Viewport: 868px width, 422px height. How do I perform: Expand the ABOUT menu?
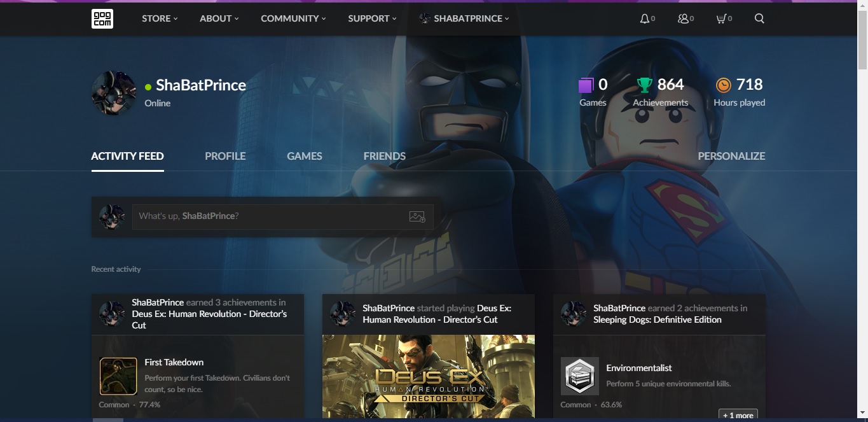[219, 18]
